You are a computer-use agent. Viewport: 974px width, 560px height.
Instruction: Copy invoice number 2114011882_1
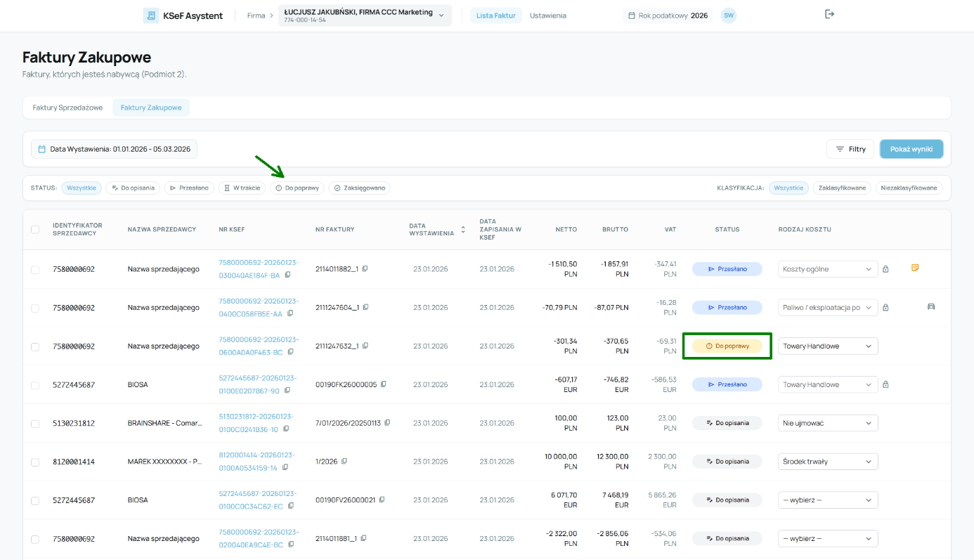coord(365,269)
